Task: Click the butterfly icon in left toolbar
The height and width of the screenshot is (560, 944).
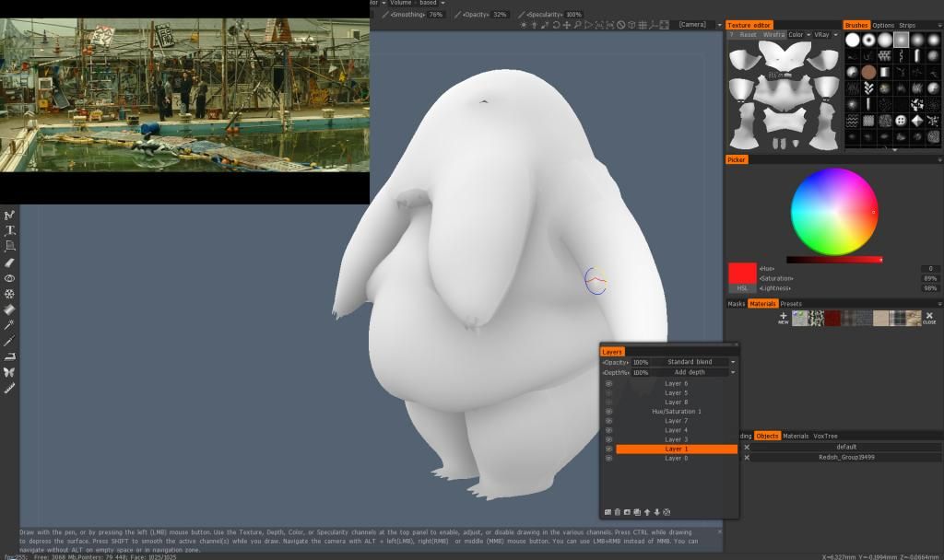Action: 10,372
